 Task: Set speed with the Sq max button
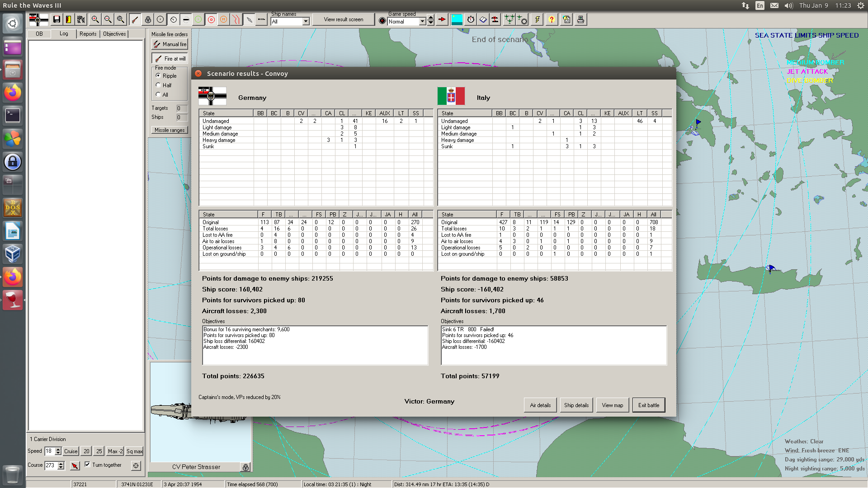(x=134, y=451)
